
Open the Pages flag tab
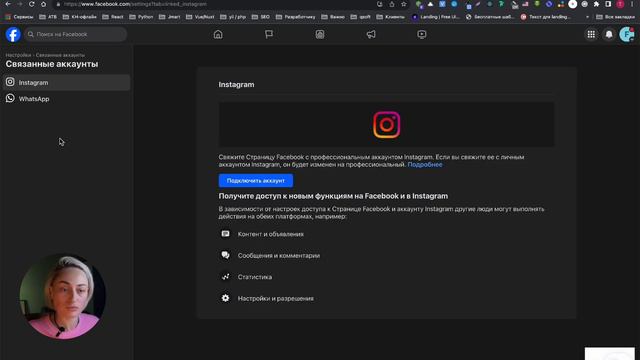pos(269,34)
